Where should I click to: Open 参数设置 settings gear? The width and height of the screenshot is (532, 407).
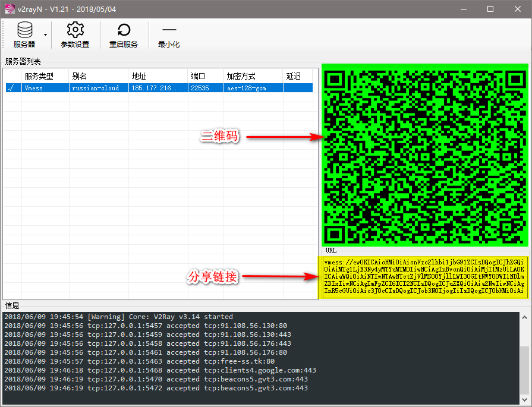tap(75, 35)
